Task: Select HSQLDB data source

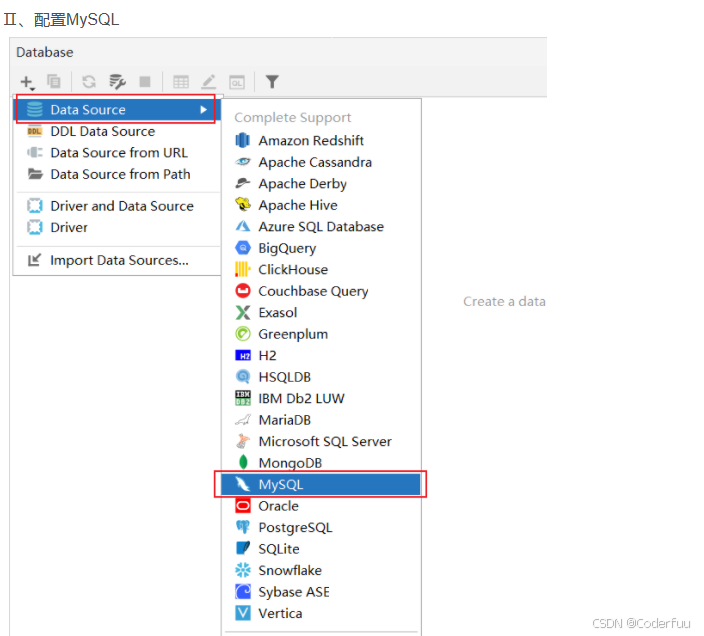Action: coord(321,377)
